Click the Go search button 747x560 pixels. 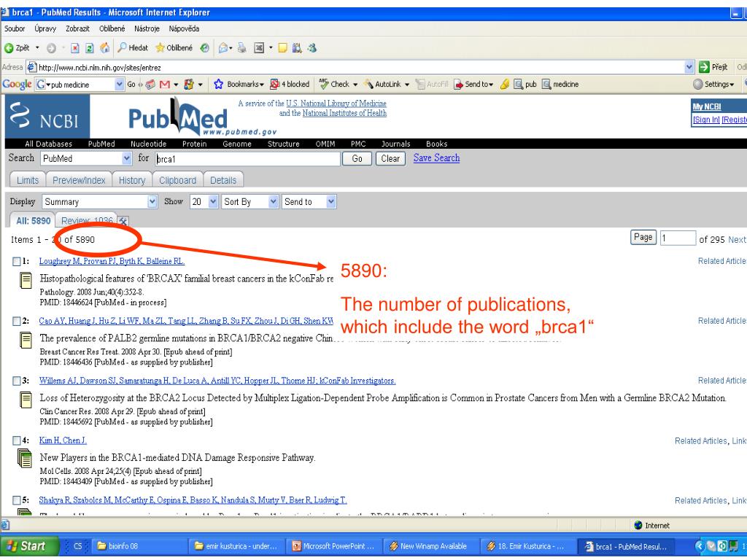coord(357,158)
